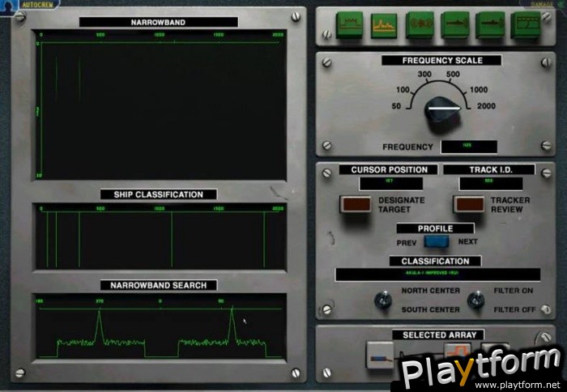The image size is (567, 392).
Task: Set frequency scale to the 300 mark
Action: click(x=424, y=75)
